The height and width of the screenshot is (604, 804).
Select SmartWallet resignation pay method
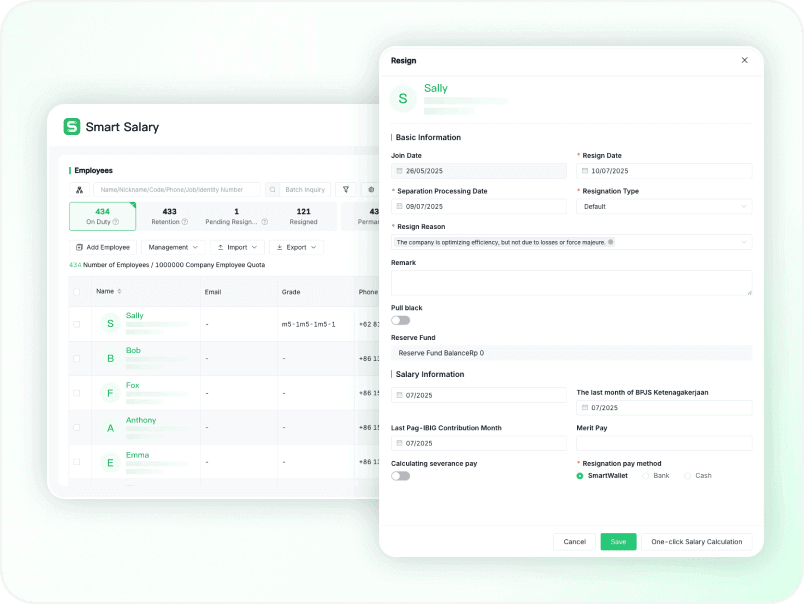(x=580, y=476)
